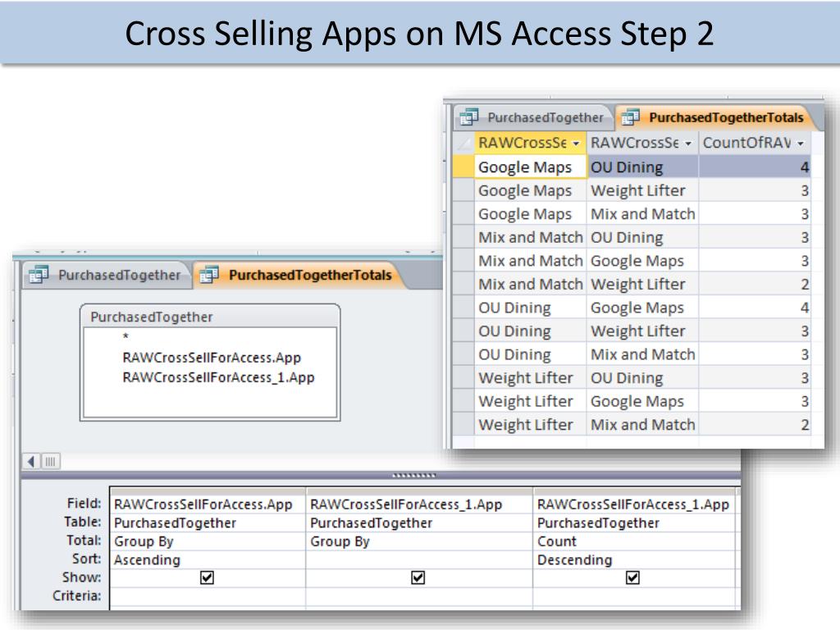Screen dimensions: 840x630
Task: Open second RAWCrossSe column filter dropdown
Action: [688, 144]
